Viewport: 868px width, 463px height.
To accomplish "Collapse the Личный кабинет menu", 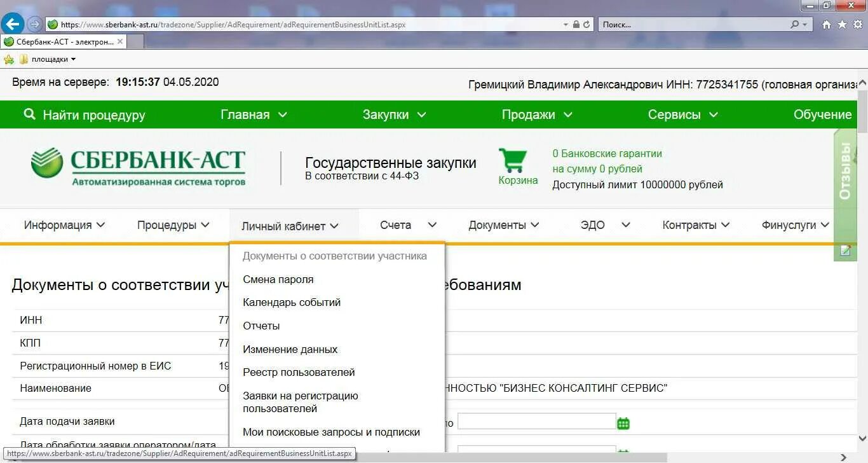I will [290, 226].
